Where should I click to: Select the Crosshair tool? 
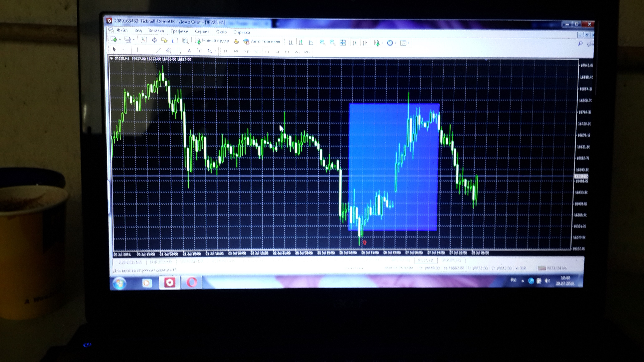[125, 50]
